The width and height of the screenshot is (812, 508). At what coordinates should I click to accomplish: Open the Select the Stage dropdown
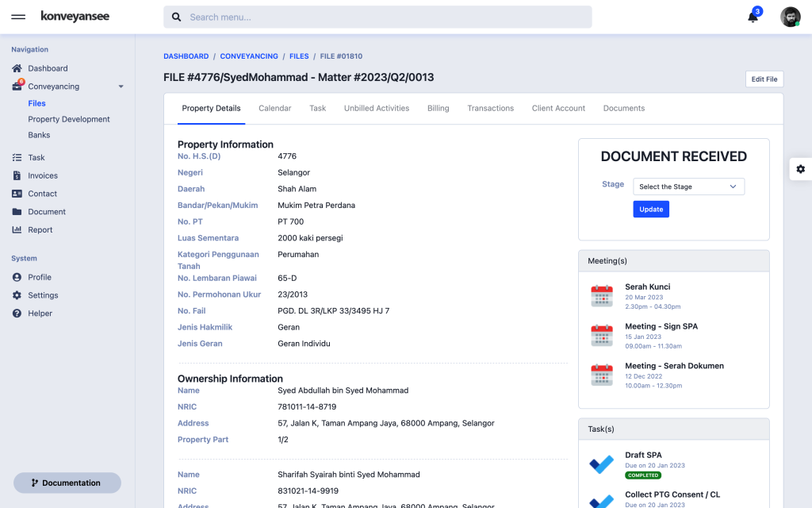(688, 186)
